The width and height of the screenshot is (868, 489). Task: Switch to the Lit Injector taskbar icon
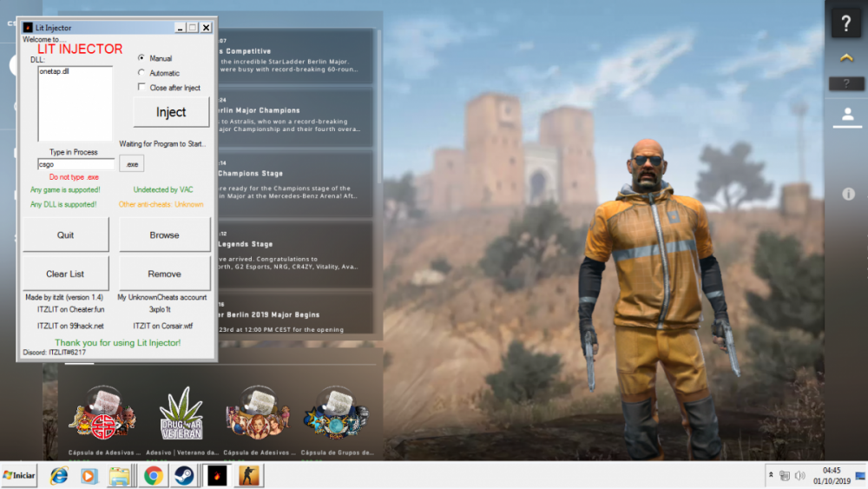[x=217, y=476]
